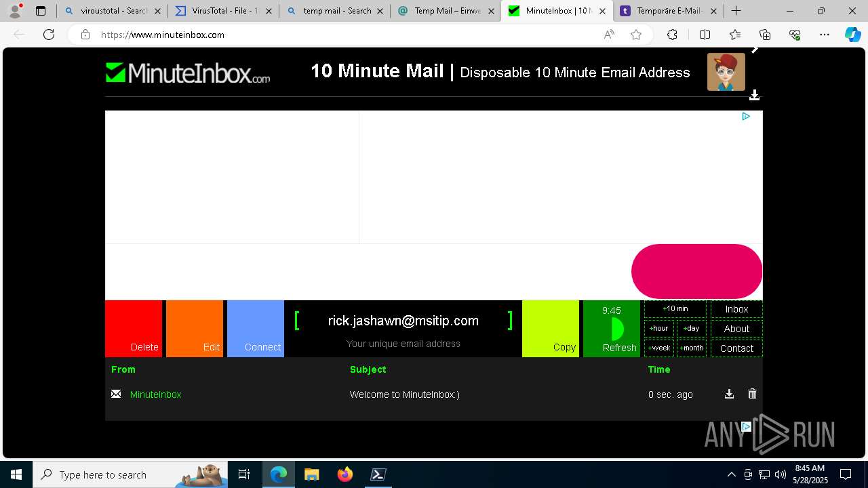
Task: Open the Copilot icon in Edge
Action: point(852,35)
